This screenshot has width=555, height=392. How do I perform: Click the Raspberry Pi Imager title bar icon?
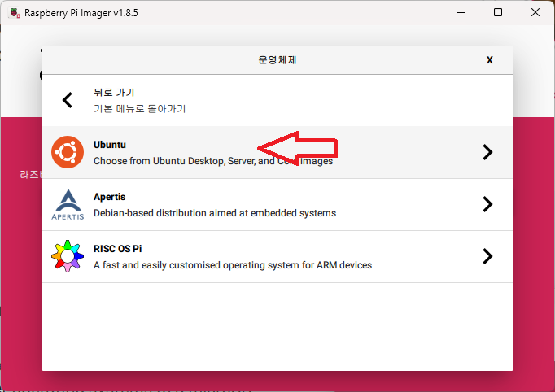pos(14,13)
